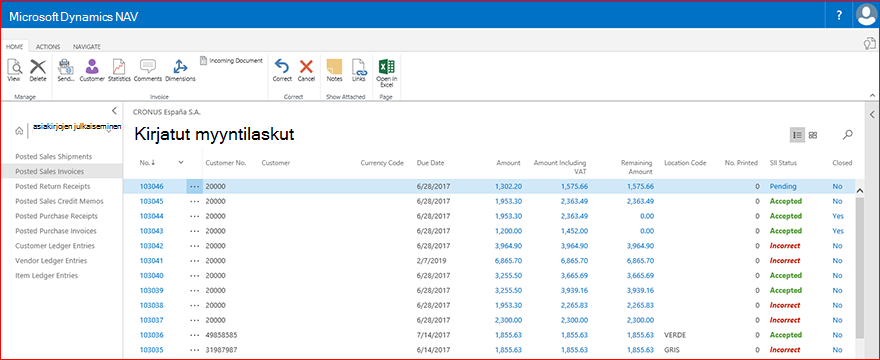Click Amount Including VAT 3,939.16
This screenshot has width=880, height=360.
574,290
